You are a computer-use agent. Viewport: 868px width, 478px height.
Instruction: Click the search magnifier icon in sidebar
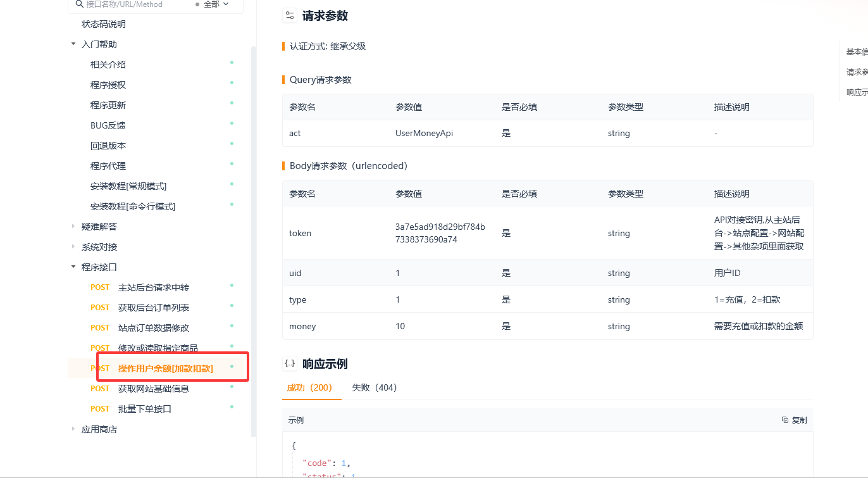[x=79, y=4]
